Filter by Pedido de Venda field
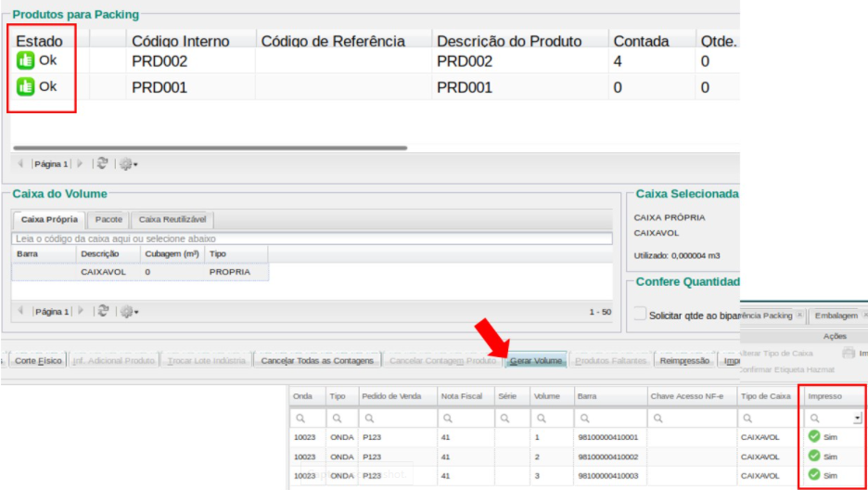868x490 pixels. (x=397, y=418)
